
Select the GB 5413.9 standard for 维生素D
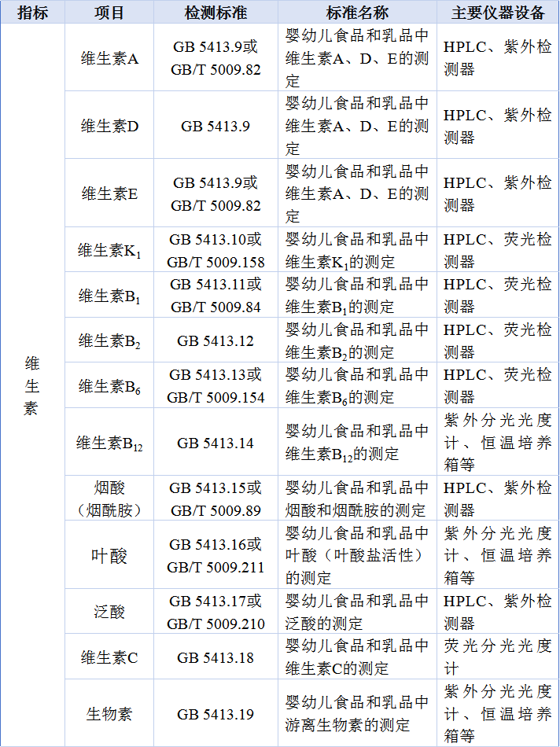click(x=216, y=125)
